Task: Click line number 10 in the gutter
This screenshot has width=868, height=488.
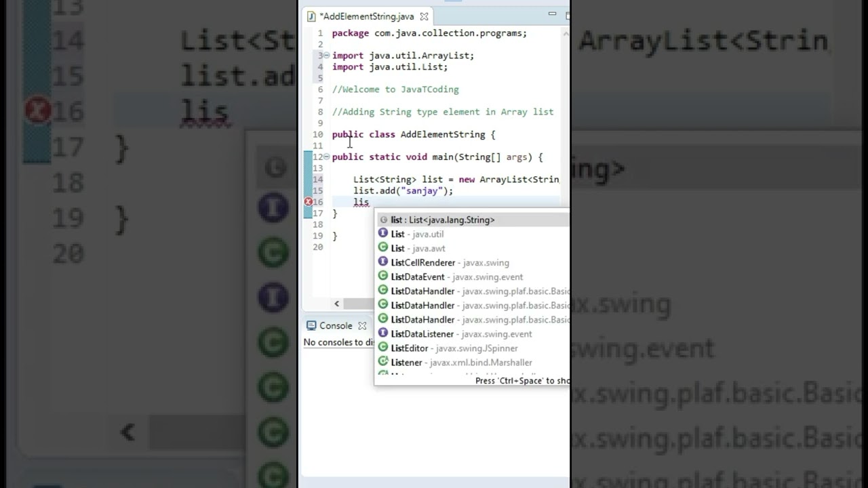Action: tap(317, 134)
